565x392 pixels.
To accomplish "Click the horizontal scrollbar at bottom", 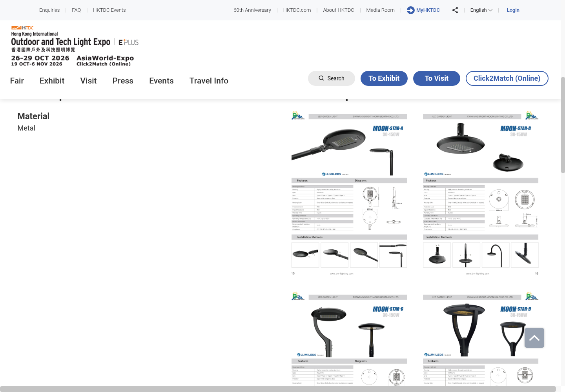I will (278, 389).
